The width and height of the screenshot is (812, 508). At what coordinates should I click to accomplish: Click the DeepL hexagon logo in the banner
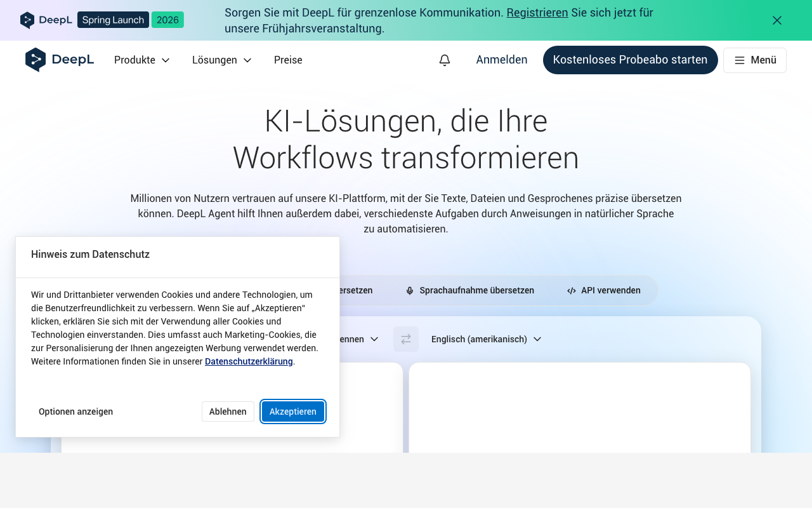coord(27,20)
